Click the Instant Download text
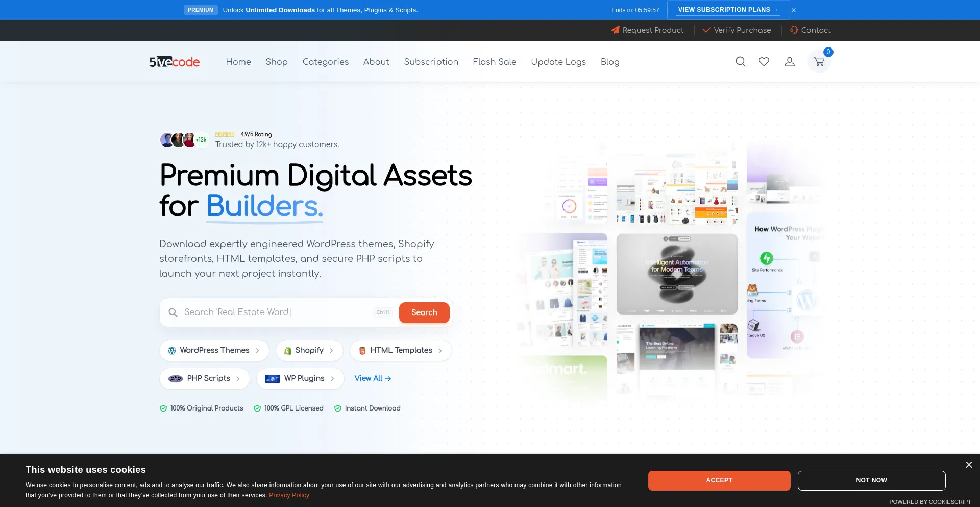Image resolution: width=980 pixels, height=507 pixels. 373,408
